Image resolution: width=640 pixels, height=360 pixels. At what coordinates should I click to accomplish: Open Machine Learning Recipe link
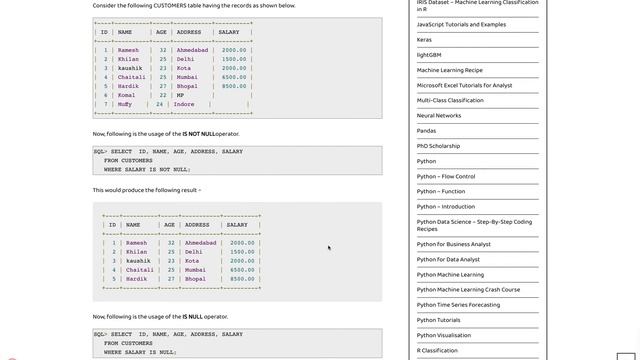(449, 70)
